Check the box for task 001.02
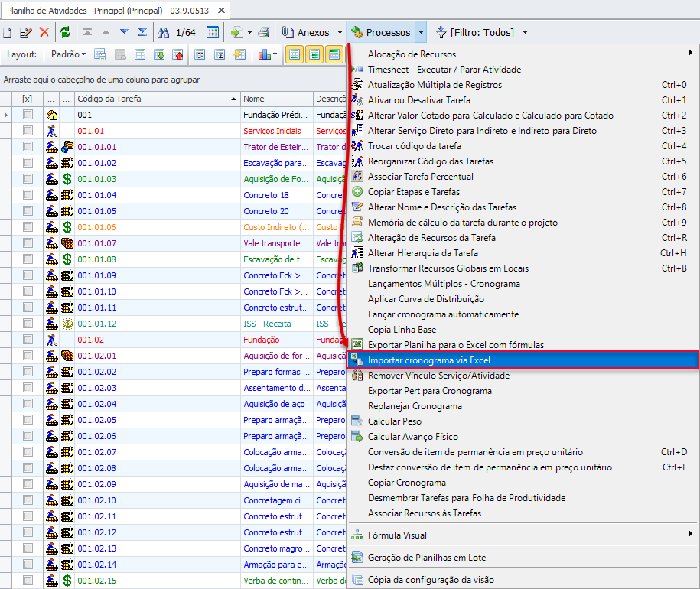700x589 pixels. click(28, 340)
